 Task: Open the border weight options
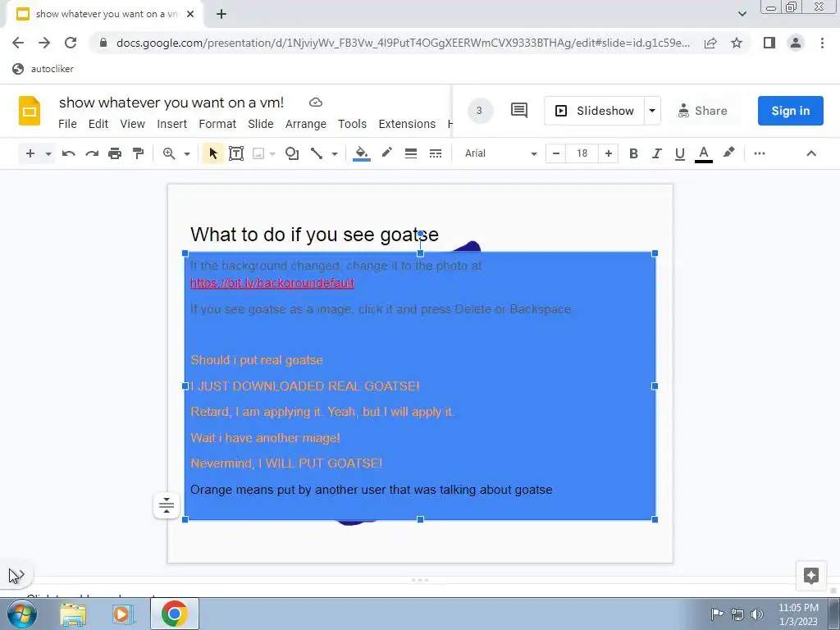(411, 153)
